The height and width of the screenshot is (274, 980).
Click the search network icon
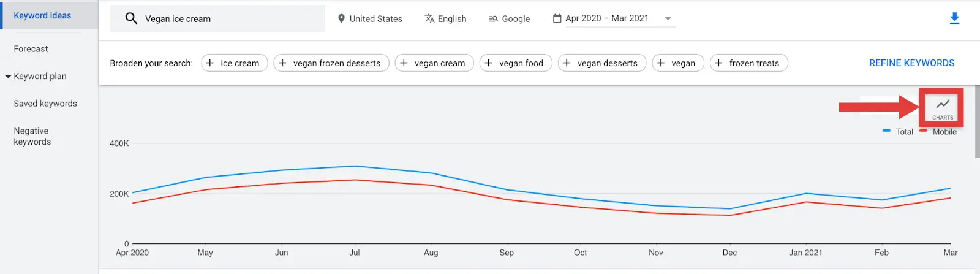493,19
